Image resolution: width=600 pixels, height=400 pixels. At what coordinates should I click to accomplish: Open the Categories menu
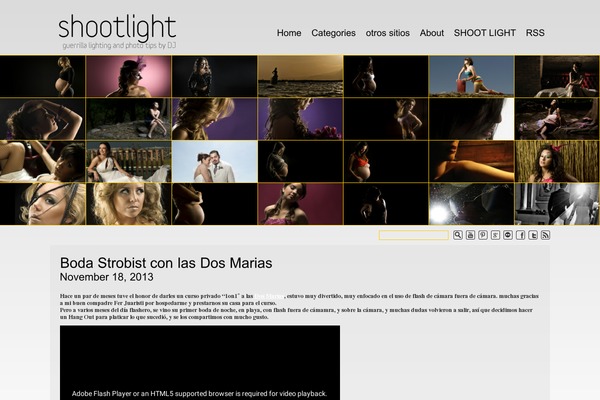pyautogui.click(x=333, y=33)
